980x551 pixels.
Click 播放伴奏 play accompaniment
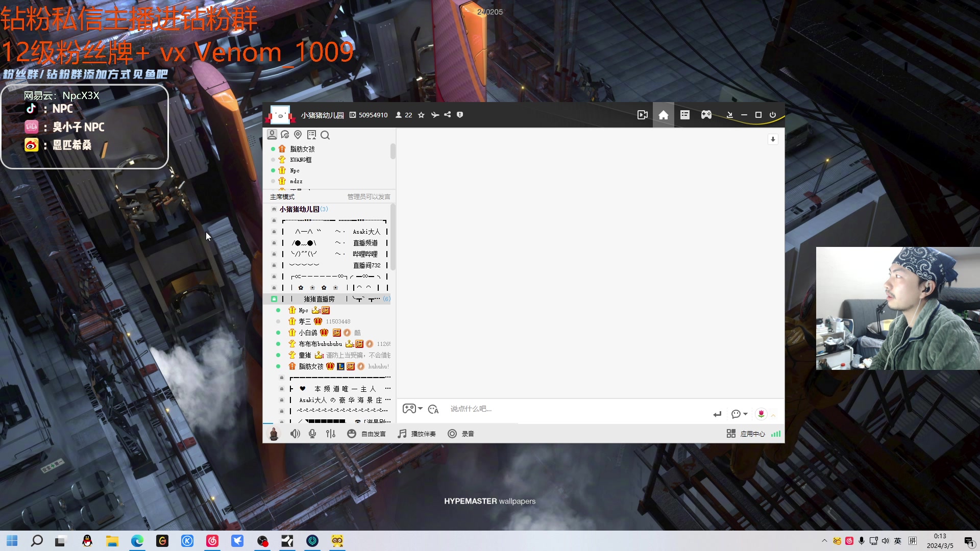416,434
